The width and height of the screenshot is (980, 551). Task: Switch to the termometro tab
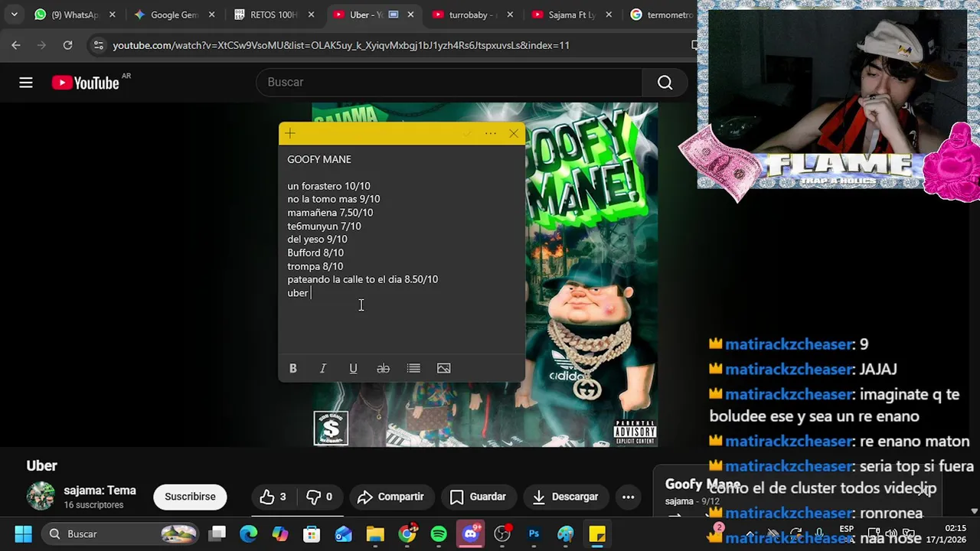pyautogui.click(x=661, y=15)
